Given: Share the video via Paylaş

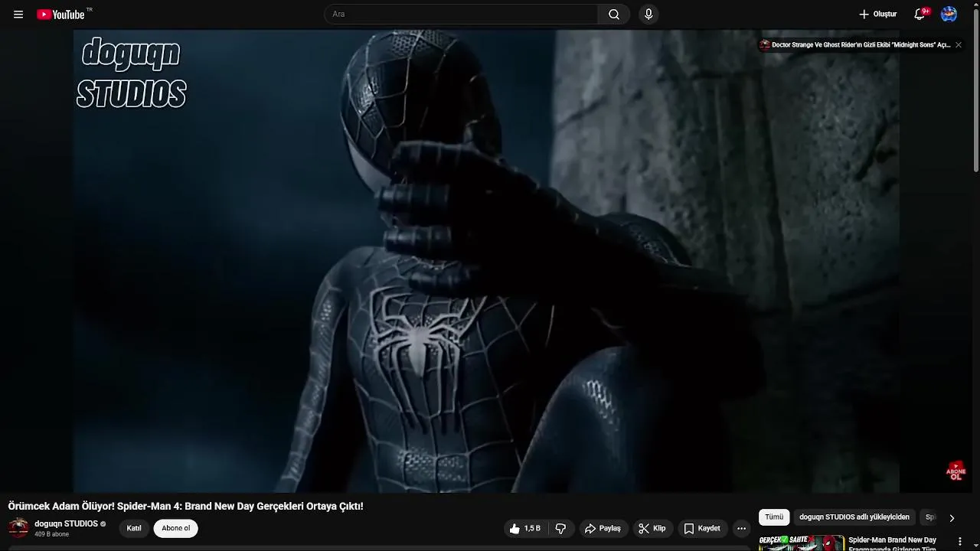Looking at the screenshot, I should click(603, 529).
